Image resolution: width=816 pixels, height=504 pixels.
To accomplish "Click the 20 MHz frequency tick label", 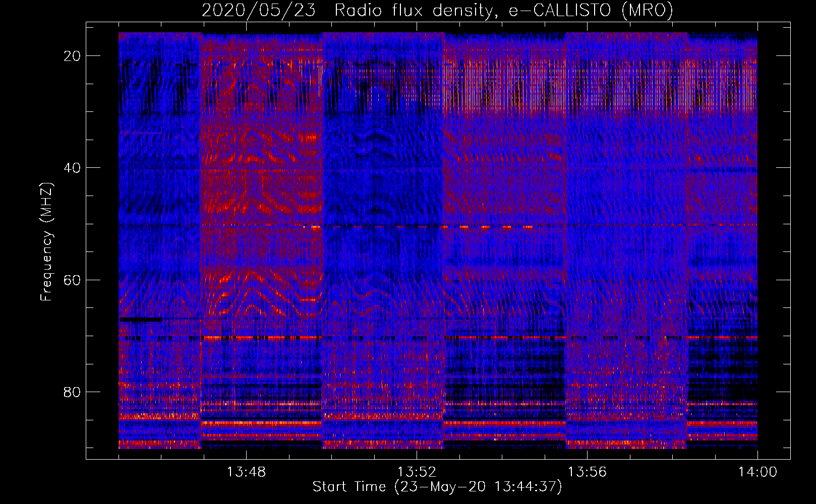I will pos(72,56).
